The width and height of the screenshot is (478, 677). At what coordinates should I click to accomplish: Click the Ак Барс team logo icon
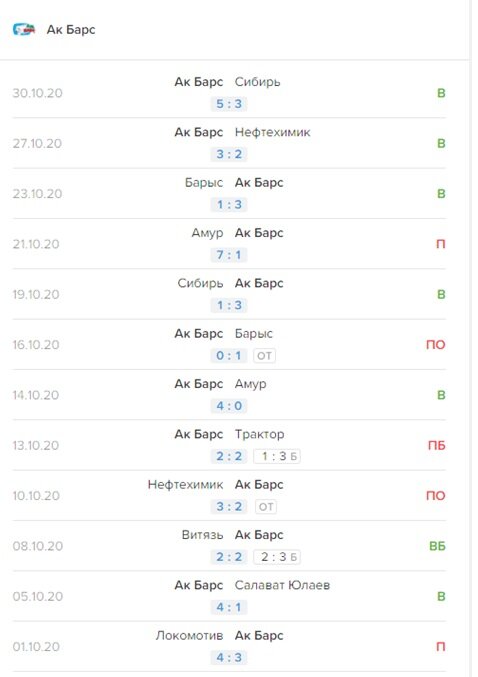[x=24, y=29]
